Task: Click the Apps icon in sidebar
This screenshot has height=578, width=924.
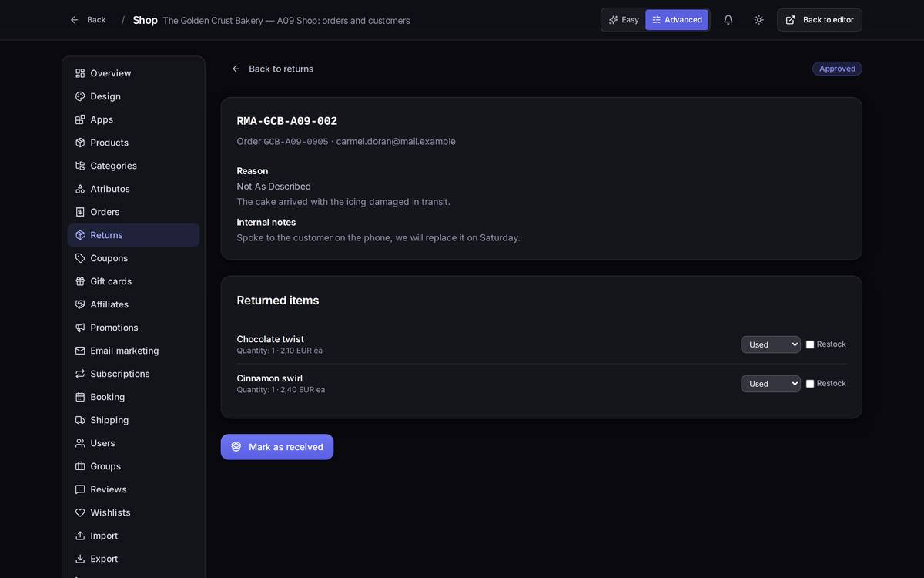Action: tap(80, 119)
